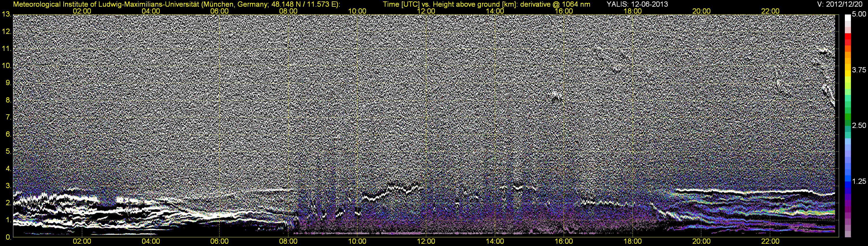Click the 6. height axis label
868x246 pixels.
coord(9,135)
